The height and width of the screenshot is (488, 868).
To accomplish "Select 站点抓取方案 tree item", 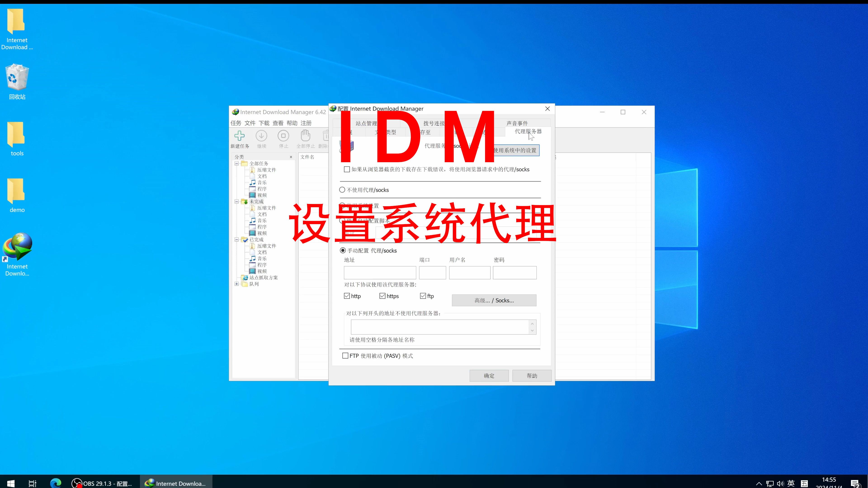I will pos(264,277).
